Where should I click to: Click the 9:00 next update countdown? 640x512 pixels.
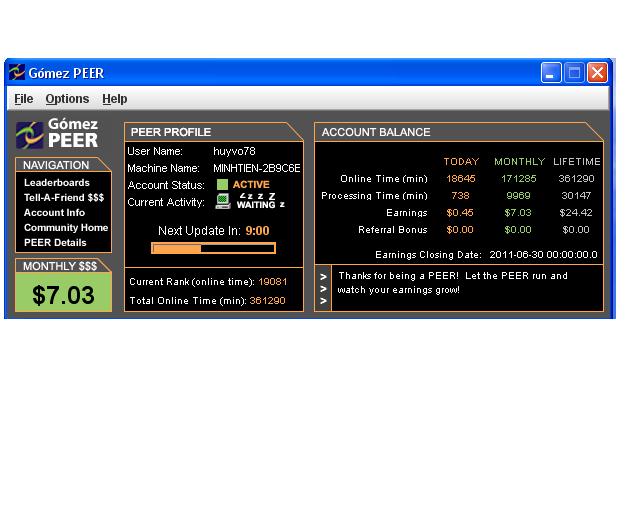[257, 231]
